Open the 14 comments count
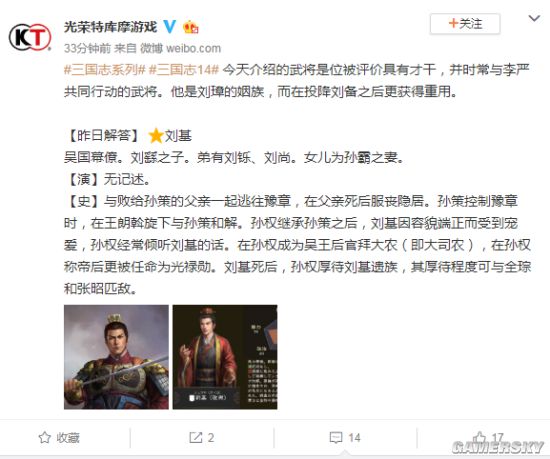 pyautogui.click(x=354, y=438)
